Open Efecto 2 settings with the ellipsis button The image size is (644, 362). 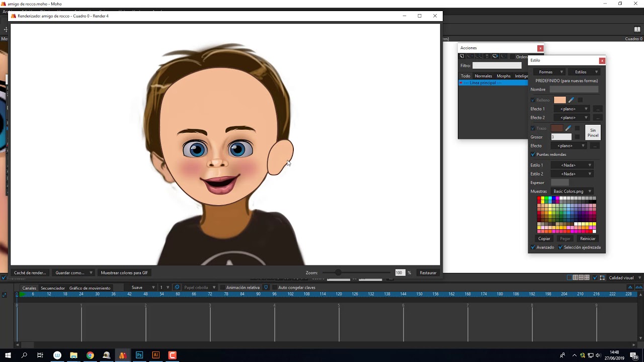click(x=598, y=118)
